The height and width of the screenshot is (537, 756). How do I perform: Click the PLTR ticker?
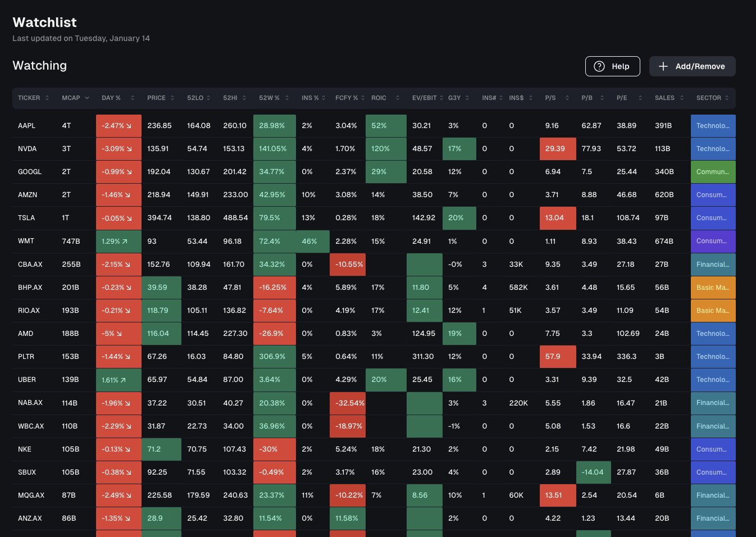26,357
